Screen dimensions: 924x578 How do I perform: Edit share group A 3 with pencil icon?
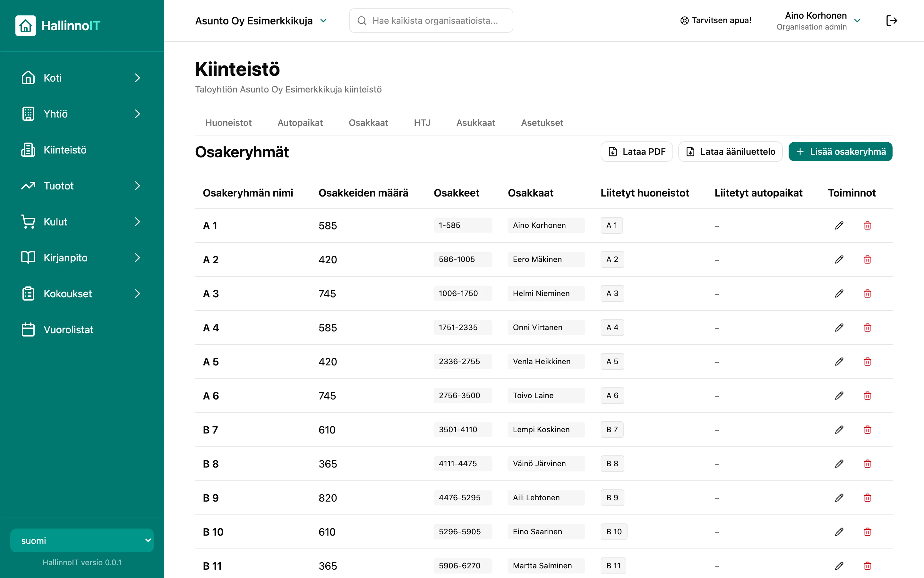(839, 293)
